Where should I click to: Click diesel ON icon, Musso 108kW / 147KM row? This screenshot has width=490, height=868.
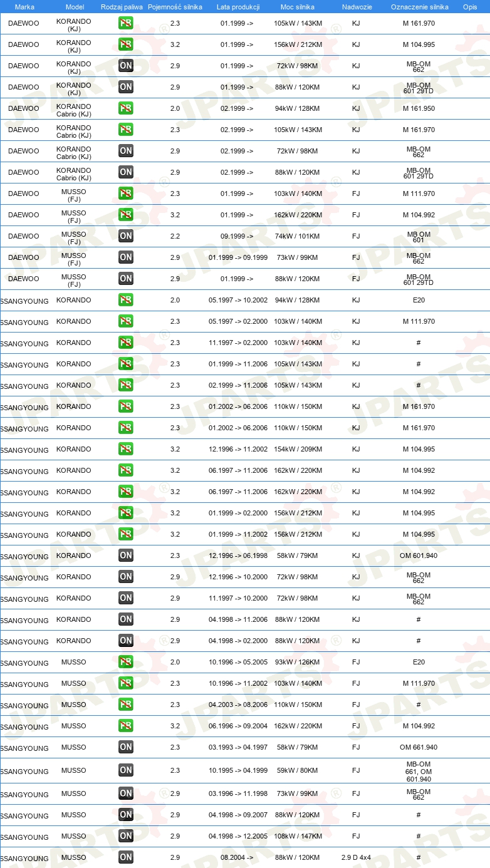pyautogui.click(x=126, y=836)
